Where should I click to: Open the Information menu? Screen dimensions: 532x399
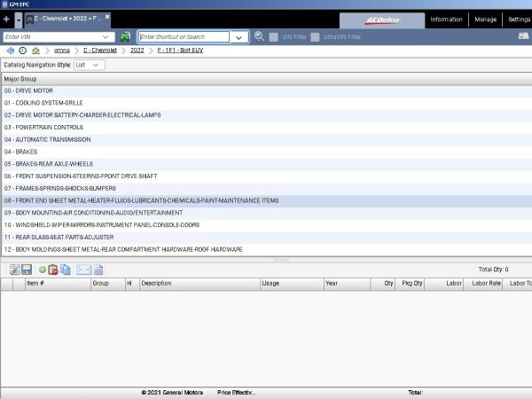coord(446,20)
